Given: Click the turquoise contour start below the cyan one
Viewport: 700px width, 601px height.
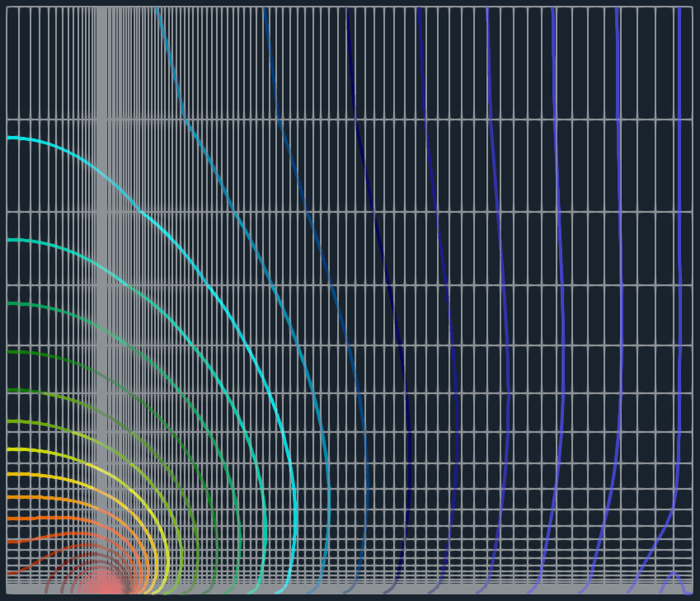Looking at the screenshot, I should point(12,240).
